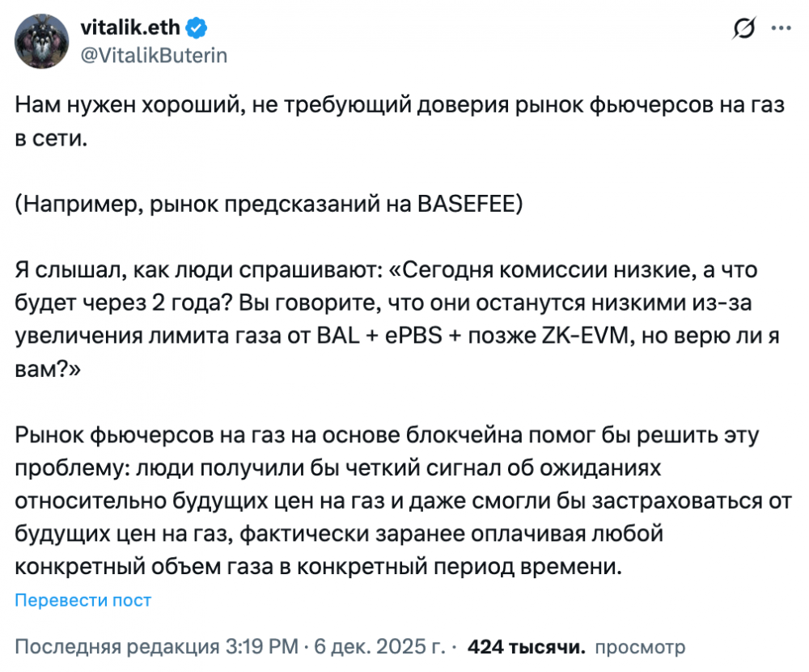
Task: Click the blue verified badge
Action: (197, 29)
